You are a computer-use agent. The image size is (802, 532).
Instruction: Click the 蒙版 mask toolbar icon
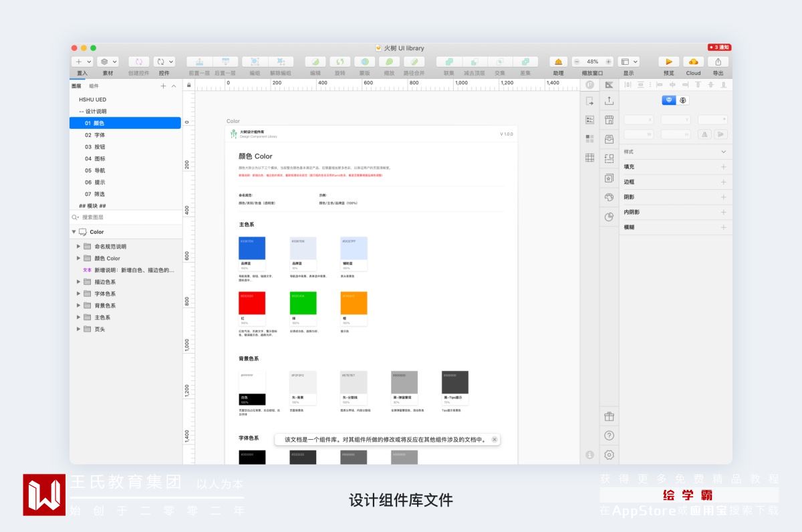365,61
